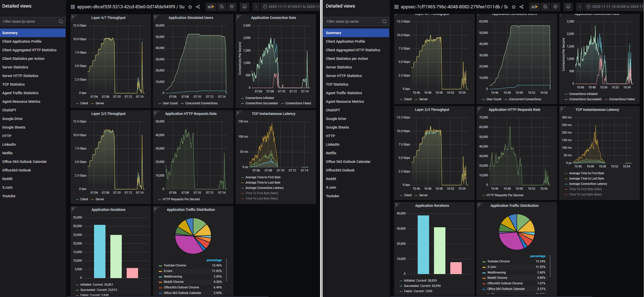Click Save dashboard icon in left window
644x297 pixels.
tap(221, 7)
